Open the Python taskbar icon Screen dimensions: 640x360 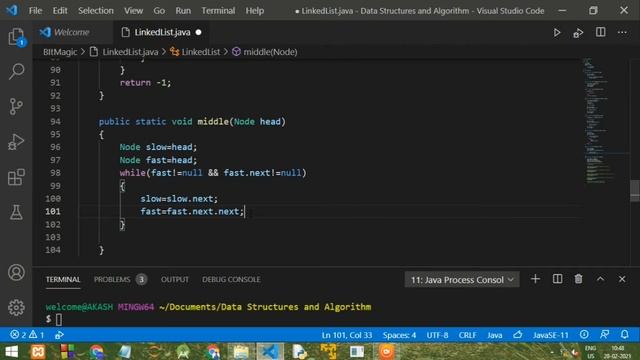[x=300, y=351]
